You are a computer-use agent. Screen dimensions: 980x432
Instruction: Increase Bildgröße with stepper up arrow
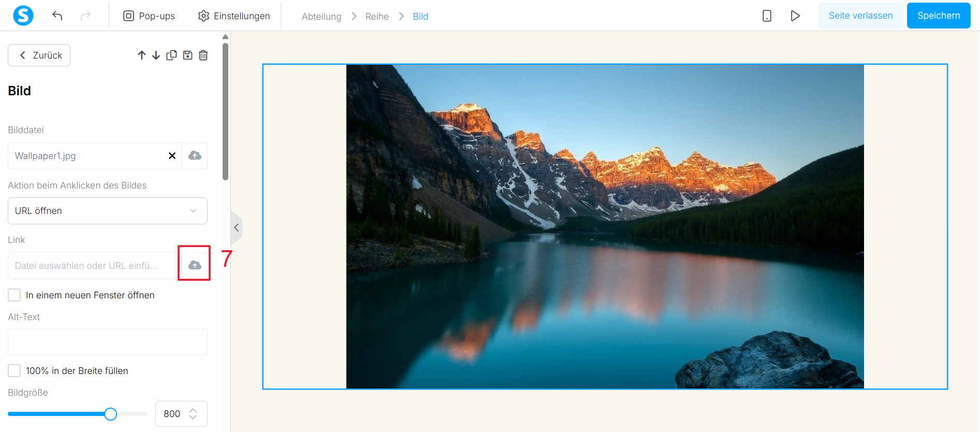pos(193,410)
